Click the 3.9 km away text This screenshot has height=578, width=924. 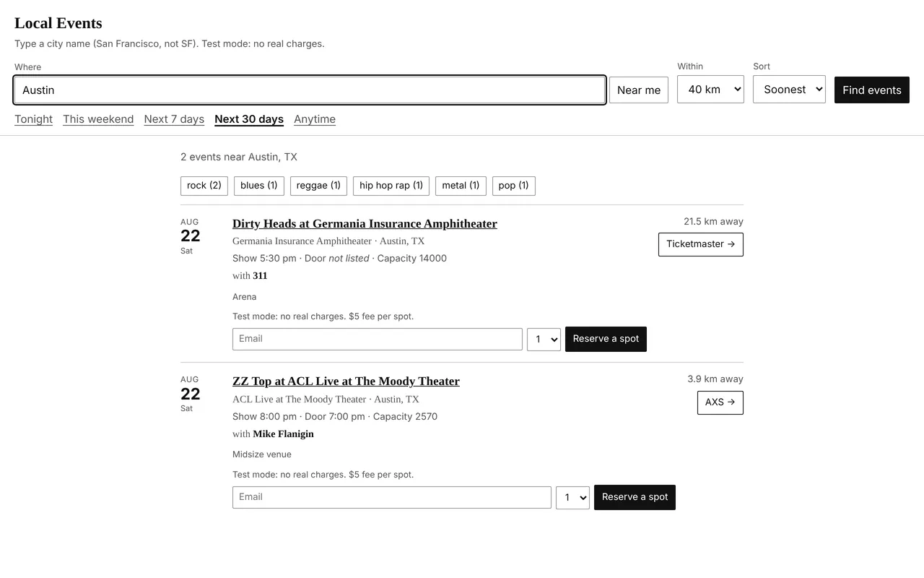click(x=715, y=379)
